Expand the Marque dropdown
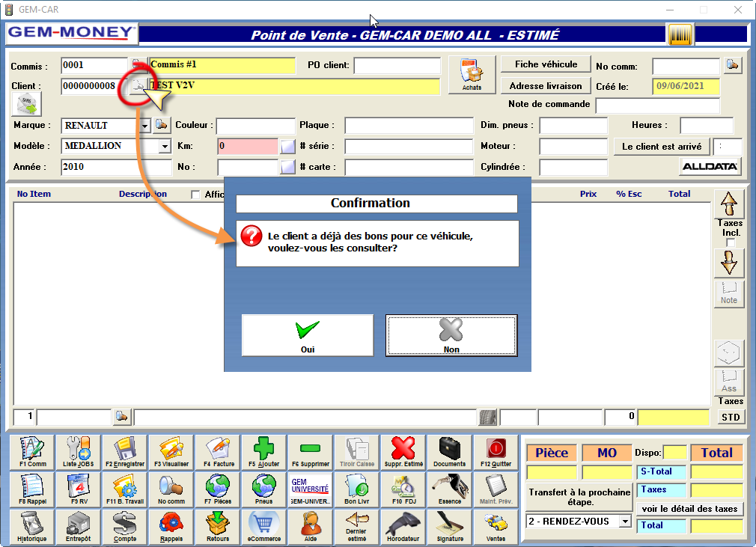 point(144,126)
